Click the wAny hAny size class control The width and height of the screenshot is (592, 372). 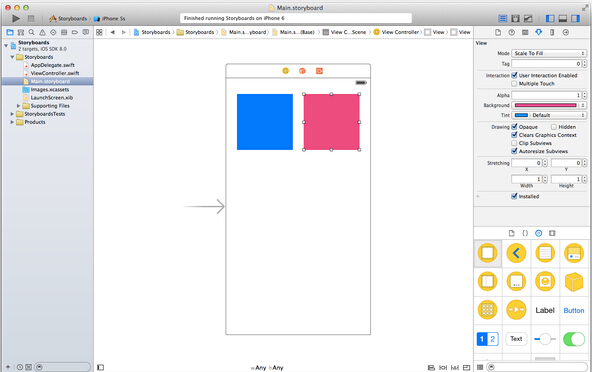coord(267,367)
